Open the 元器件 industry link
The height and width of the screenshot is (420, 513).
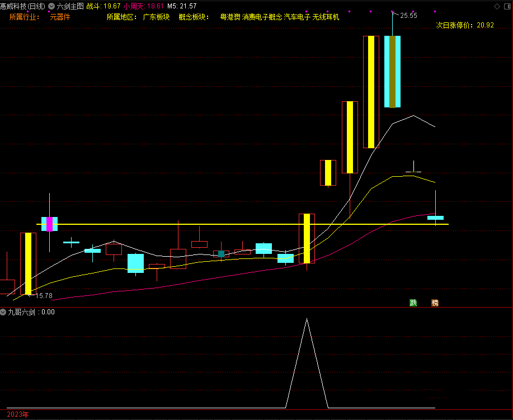point(60,17)
